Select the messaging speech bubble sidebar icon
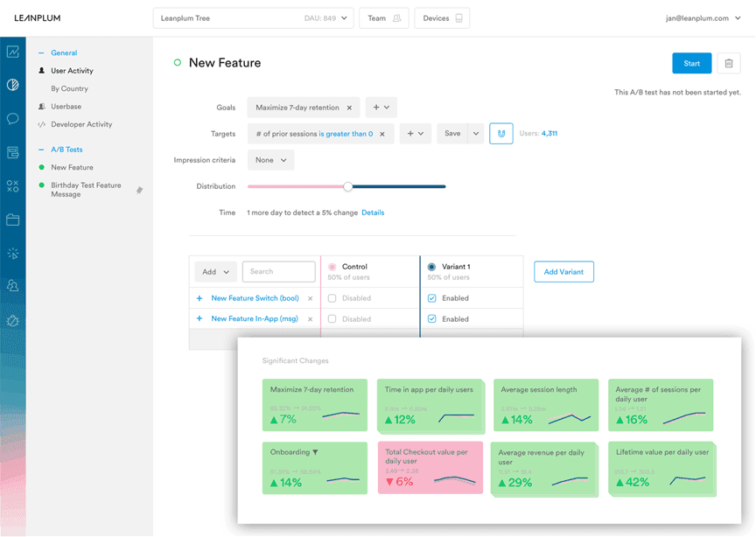756x537 pixels. tap(12, 119)
